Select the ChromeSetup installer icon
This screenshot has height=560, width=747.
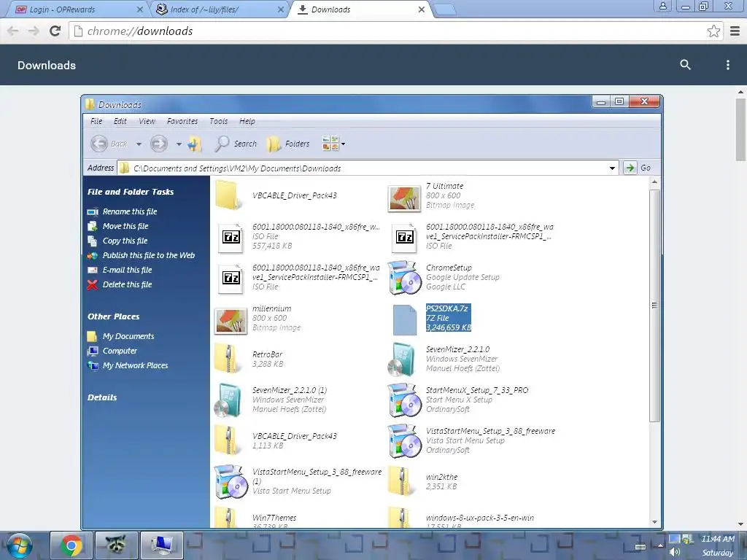[x=404, y=278]
